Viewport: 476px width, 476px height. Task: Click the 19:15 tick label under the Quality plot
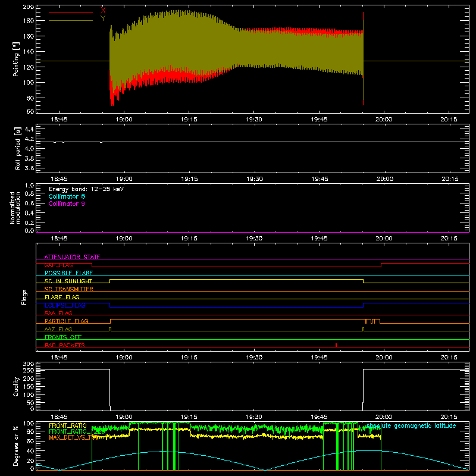pos(189,417)
